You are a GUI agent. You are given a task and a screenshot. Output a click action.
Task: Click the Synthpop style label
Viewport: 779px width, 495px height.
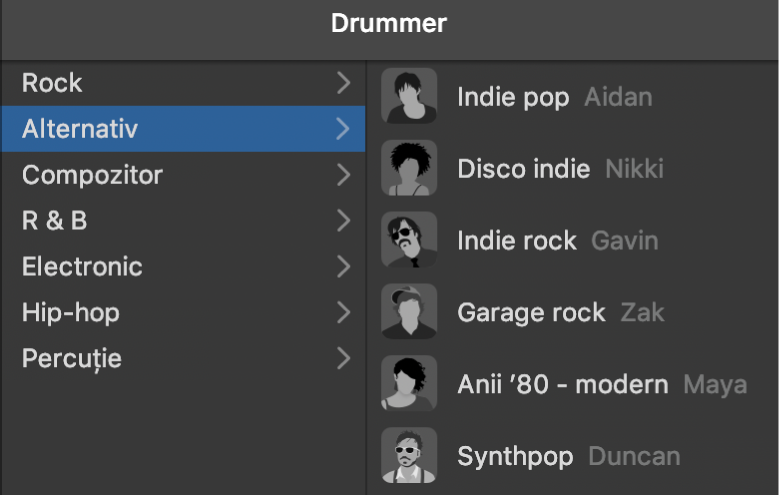515,457
